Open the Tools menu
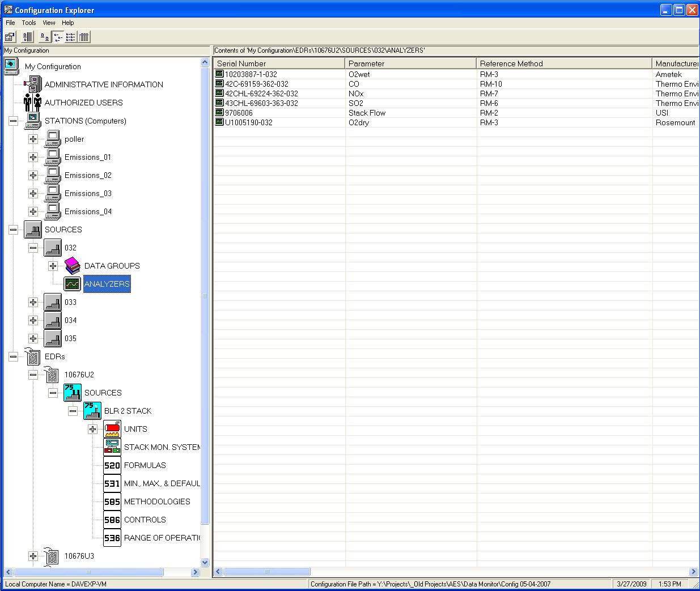 (x=28, y=23)
